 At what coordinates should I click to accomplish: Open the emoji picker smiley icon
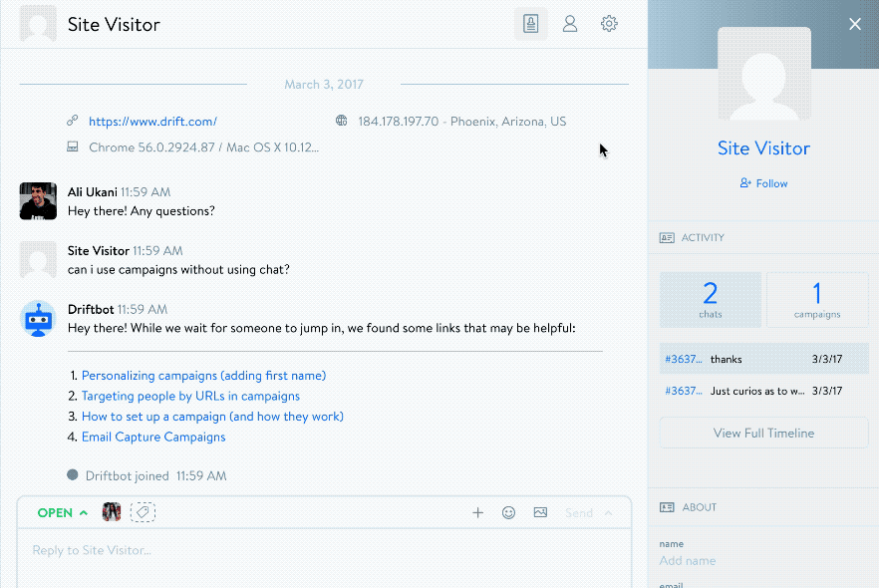[508, 512]
